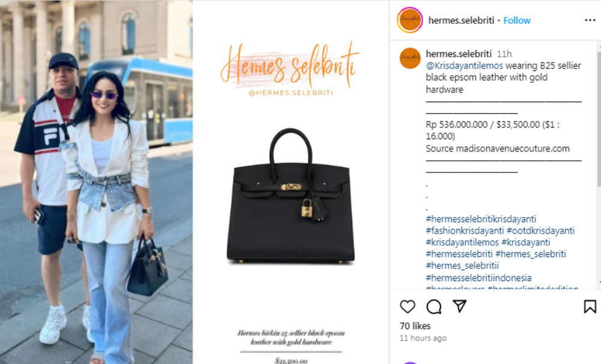Image resolution: width=601 pixels, height=364 pixels.
Task: Save the post with the bookmark icon
Action: click(x=590, y=306)
